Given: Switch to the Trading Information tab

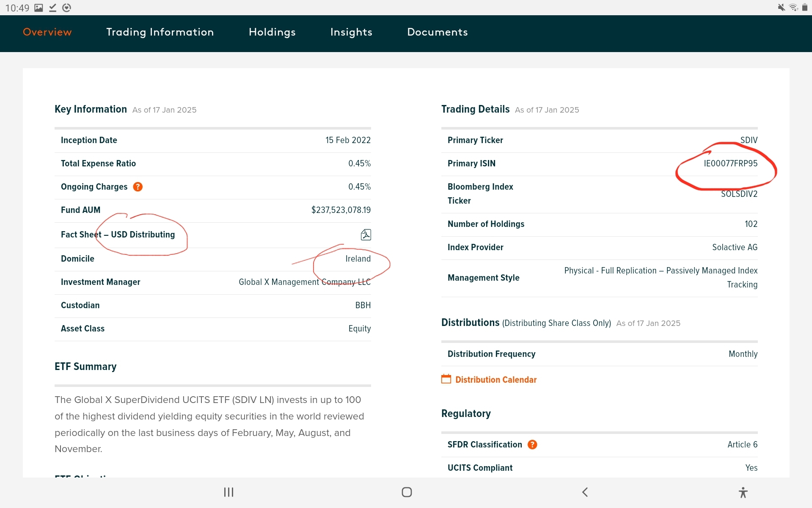Looking at the screenshot, I should pyautogui.click(x=160, y=32).
